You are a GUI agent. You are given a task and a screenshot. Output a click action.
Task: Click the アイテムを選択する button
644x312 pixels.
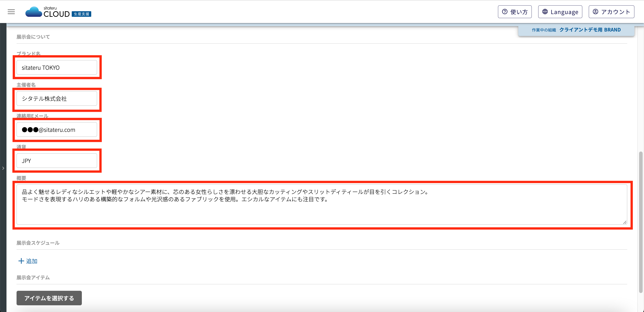pos(49,298)
